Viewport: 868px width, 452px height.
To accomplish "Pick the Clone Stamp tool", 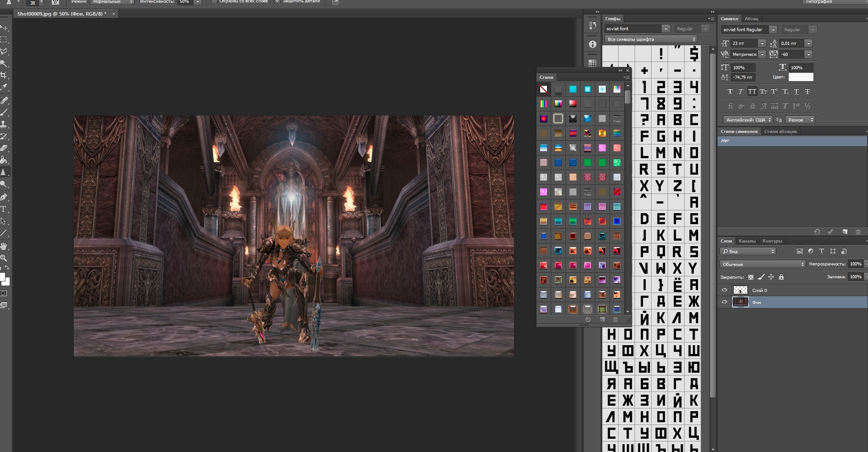I will [4, 124].
